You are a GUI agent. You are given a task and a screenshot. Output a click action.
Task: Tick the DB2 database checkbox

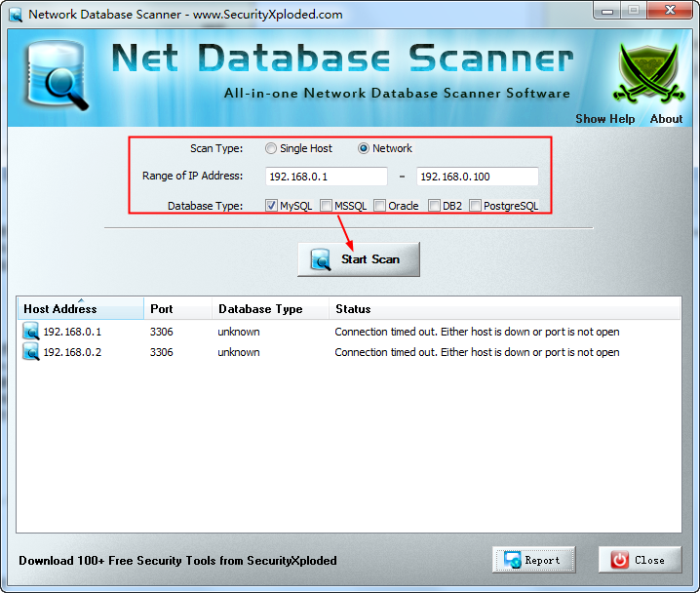coord(434,206)
